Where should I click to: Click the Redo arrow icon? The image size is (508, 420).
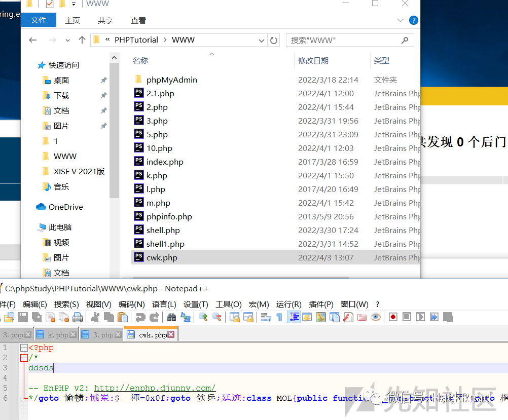click(x=154, y=317)
